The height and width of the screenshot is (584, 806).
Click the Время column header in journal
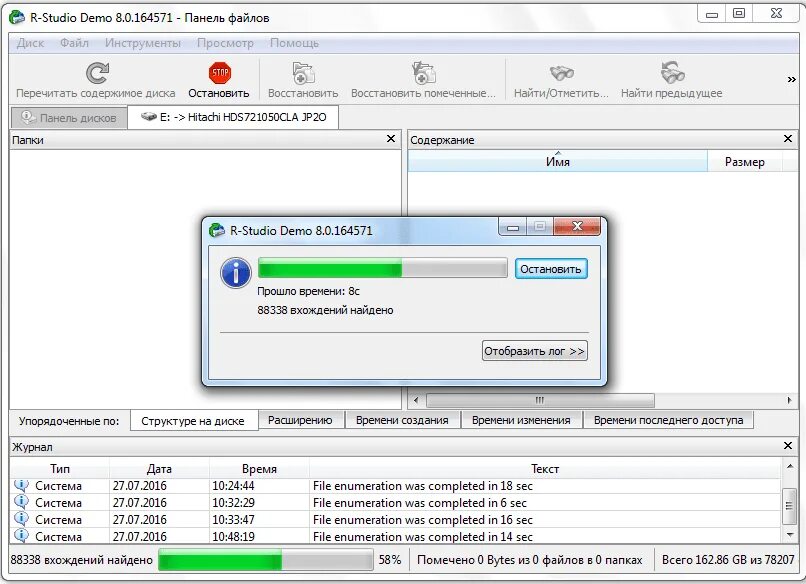pyautogui.click(x=260, y=468)
